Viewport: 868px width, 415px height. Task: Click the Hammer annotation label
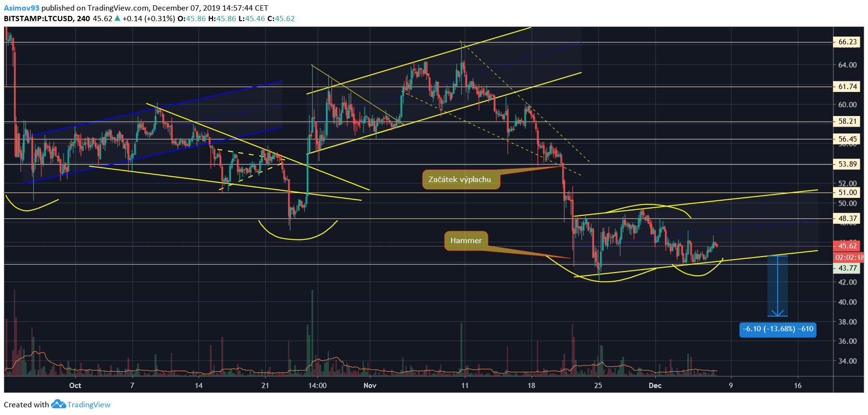point(466,241)
